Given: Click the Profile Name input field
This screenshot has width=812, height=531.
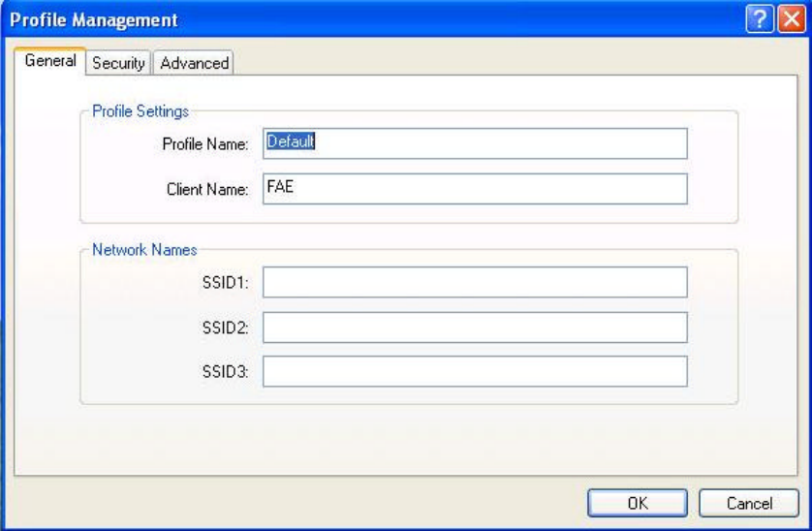Looking at the screenshot, I should tap(475, 143).
